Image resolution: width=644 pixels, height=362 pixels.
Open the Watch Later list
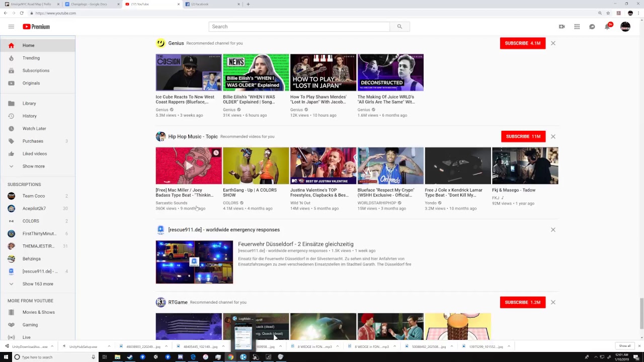[38, 128]
